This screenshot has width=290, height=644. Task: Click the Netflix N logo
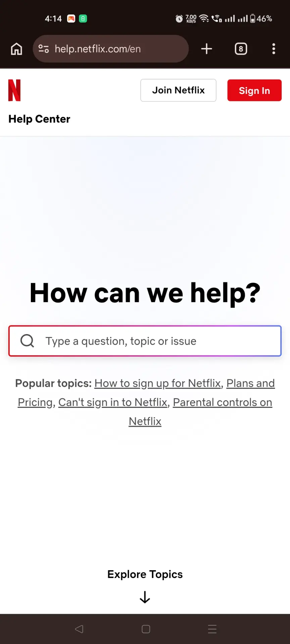[x=14, y=90]
